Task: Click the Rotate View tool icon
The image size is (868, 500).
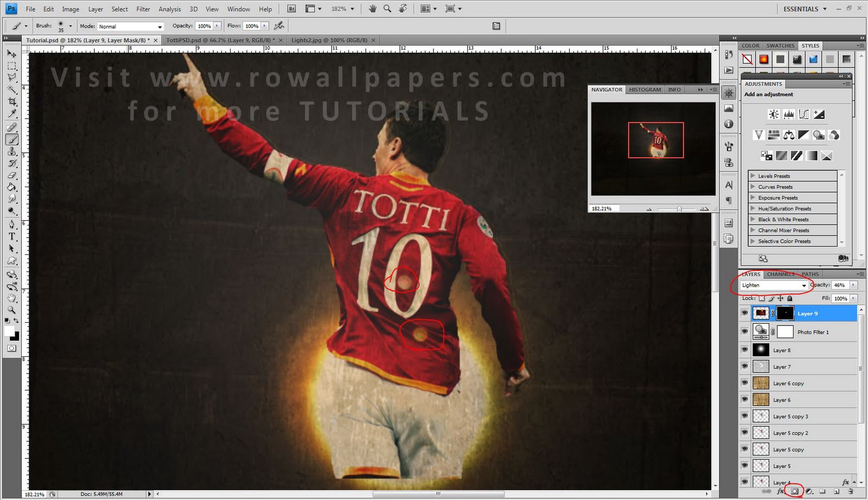Action: tap(403, 9)
